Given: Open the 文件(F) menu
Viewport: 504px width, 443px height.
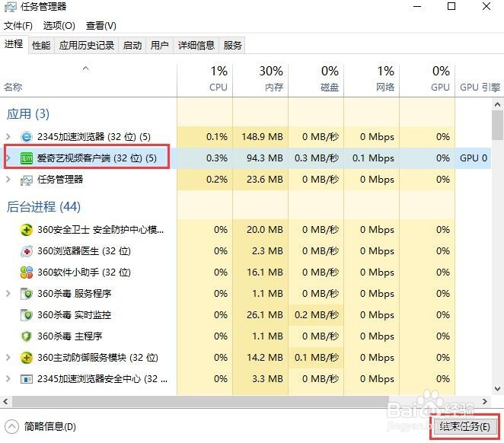Looking at the screenshot, I should click(18, 25).
